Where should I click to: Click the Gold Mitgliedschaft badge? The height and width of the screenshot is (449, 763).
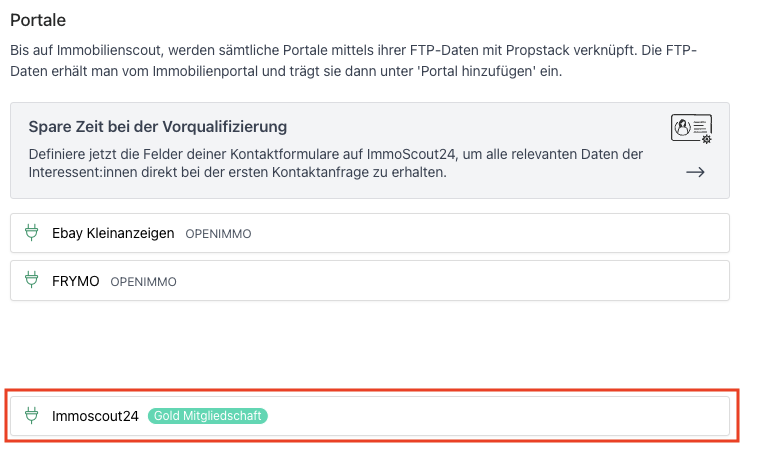click(x=208, y=416)
